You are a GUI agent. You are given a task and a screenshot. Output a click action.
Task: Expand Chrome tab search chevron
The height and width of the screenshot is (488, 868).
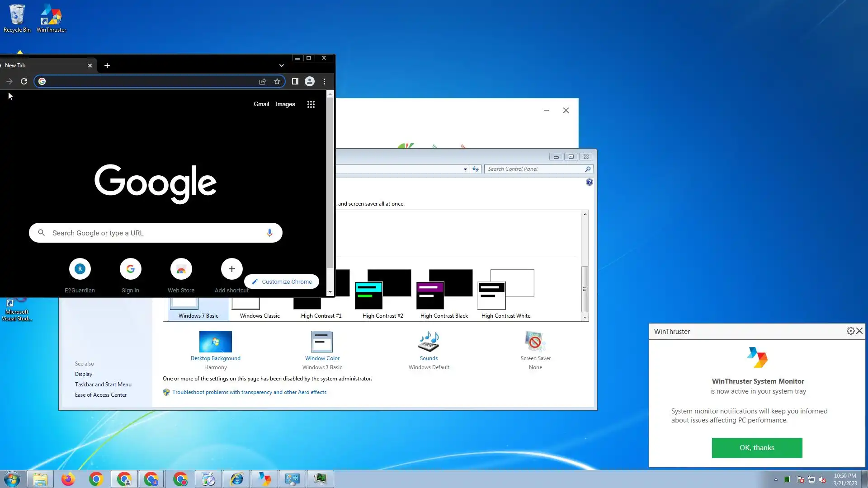pyautogui.click(x=281, y=66)
